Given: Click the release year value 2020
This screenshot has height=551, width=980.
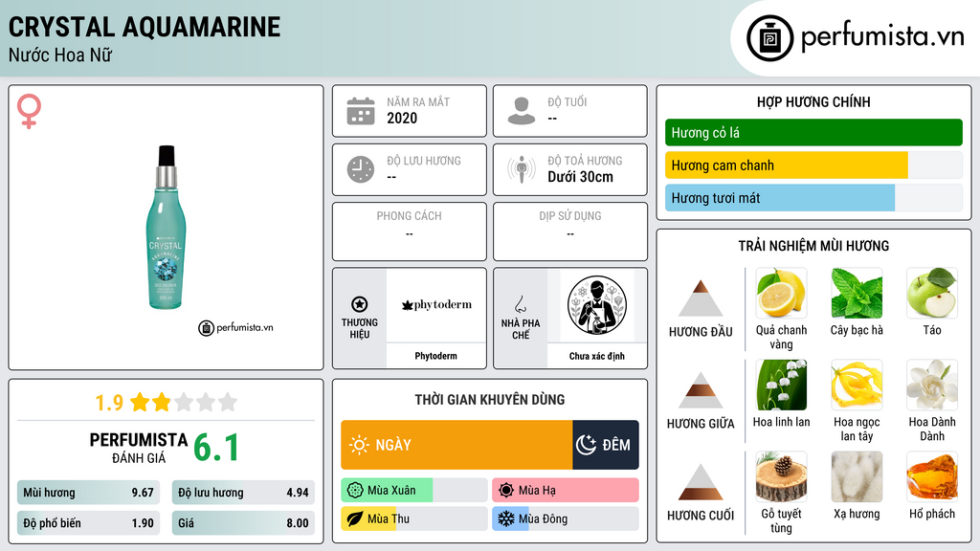Looking at the screenshot, I should 402,118.
